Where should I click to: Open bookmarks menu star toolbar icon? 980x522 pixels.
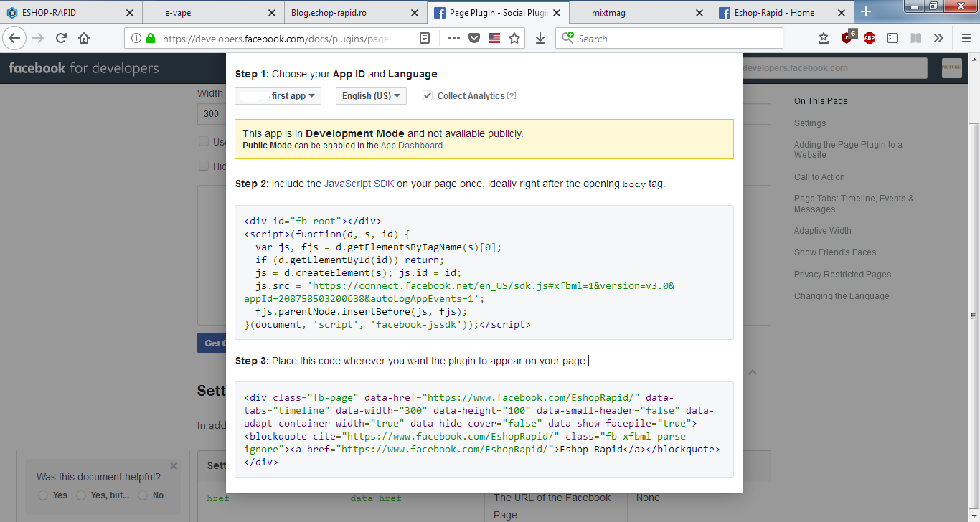824,39
